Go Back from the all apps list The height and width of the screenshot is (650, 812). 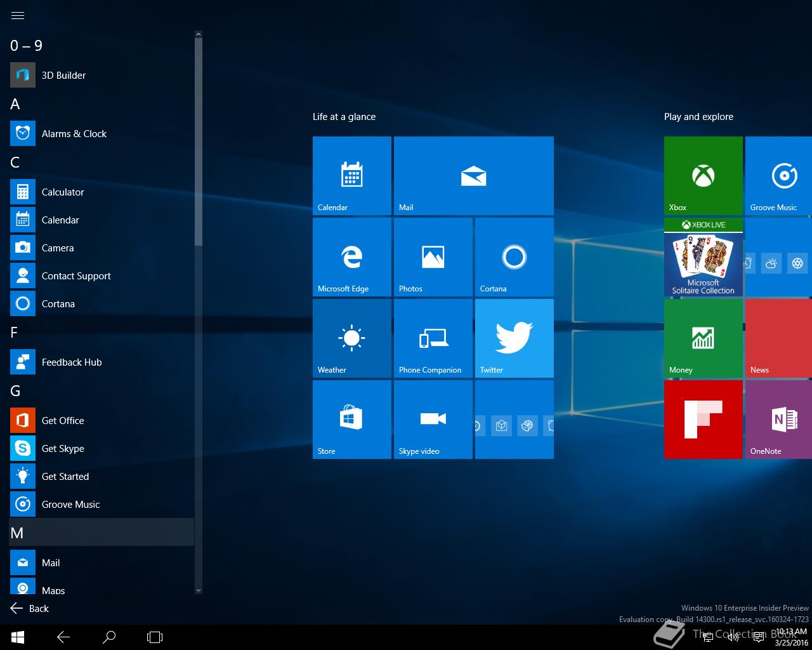(30, 608)
